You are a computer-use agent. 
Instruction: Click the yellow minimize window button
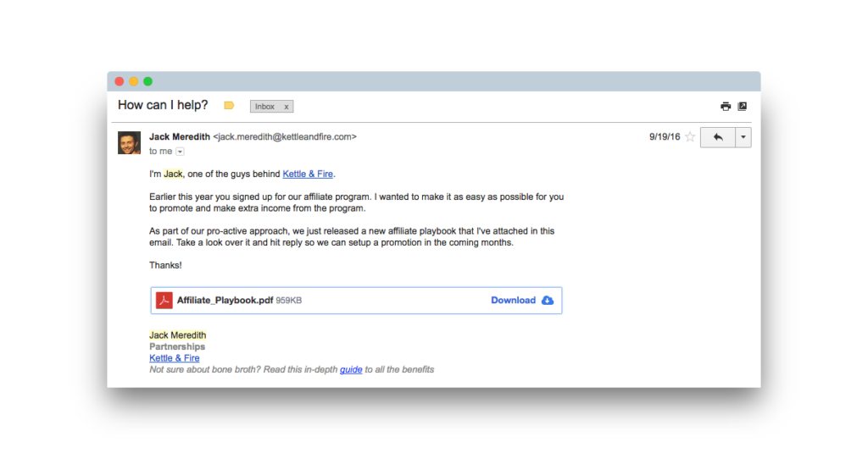pyautogui.click(x=133, y=81)
